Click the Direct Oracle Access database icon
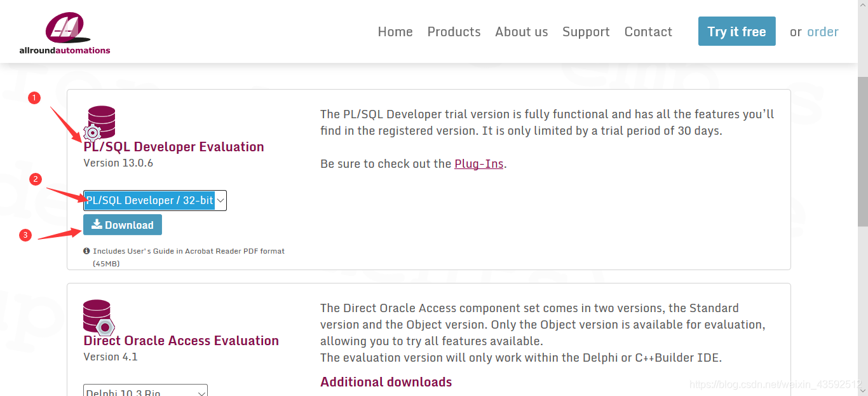This screenshot has height=396, width=868. (x=98, y=317)
